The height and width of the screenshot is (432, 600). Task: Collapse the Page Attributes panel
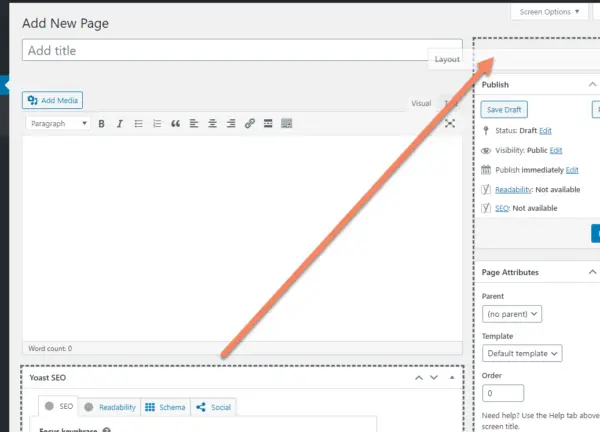[x=592, y=272]
